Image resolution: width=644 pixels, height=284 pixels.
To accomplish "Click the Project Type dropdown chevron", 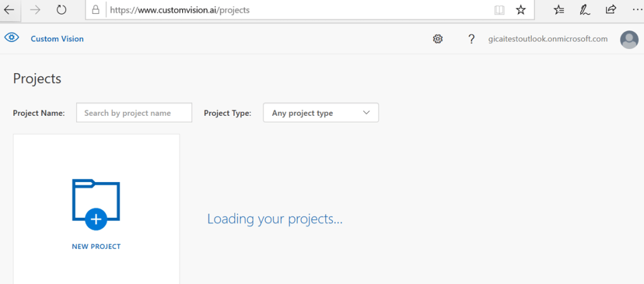I will (x=367, y=113).
